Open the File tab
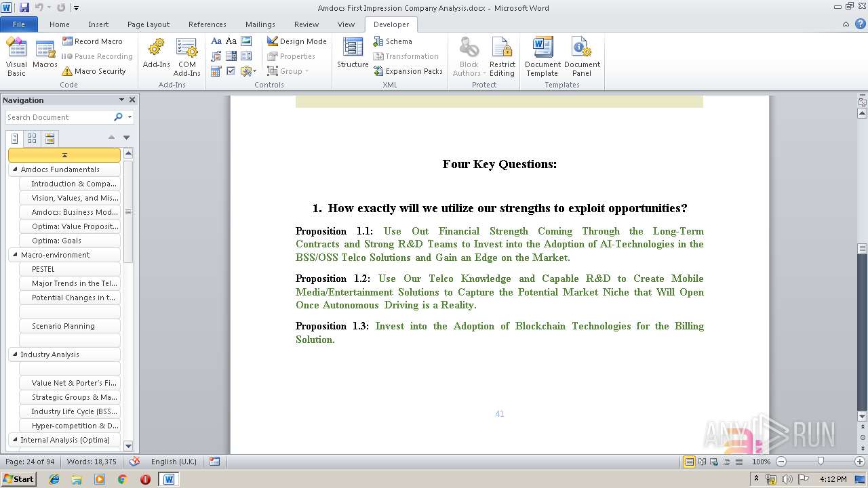Screen dimensions: 868x488 click(19, 24)
